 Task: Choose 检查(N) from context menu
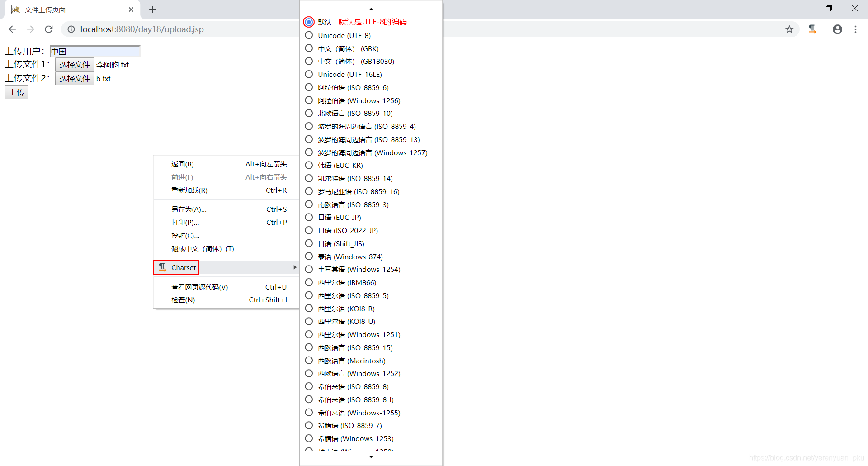coord(226,300)
